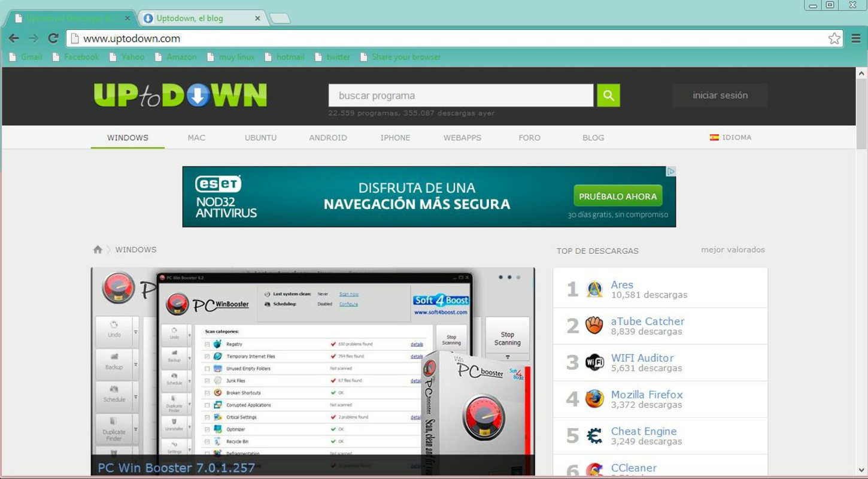Open the CCleaner program link
The width and height of the screenshot is (868, 479).
point(633,468)
